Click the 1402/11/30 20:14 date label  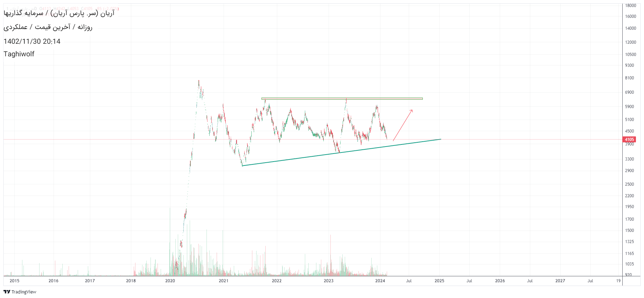click(32, 41)
